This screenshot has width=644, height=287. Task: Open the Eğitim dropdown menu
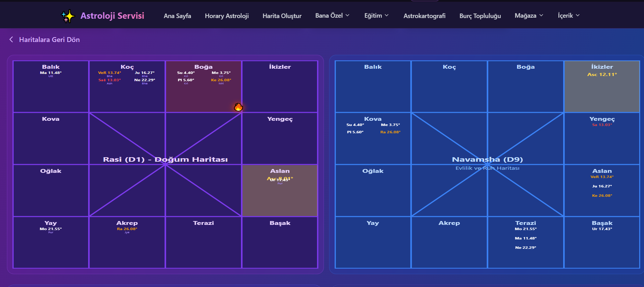(x=376, y=16)
